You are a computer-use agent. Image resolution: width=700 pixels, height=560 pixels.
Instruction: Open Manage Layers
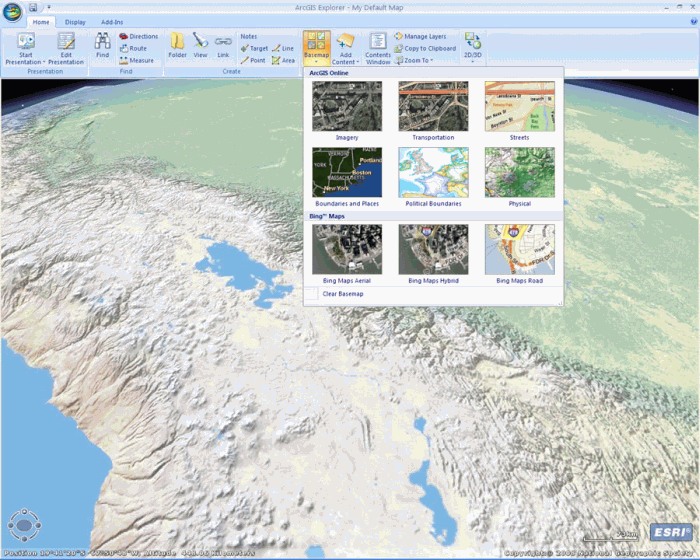(420, 36)
